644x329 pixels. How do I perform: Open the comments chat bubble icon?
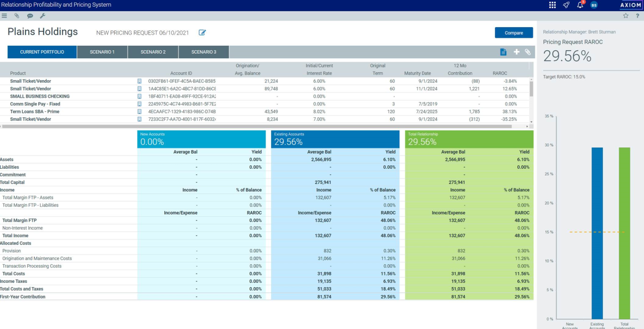(30, 15)
